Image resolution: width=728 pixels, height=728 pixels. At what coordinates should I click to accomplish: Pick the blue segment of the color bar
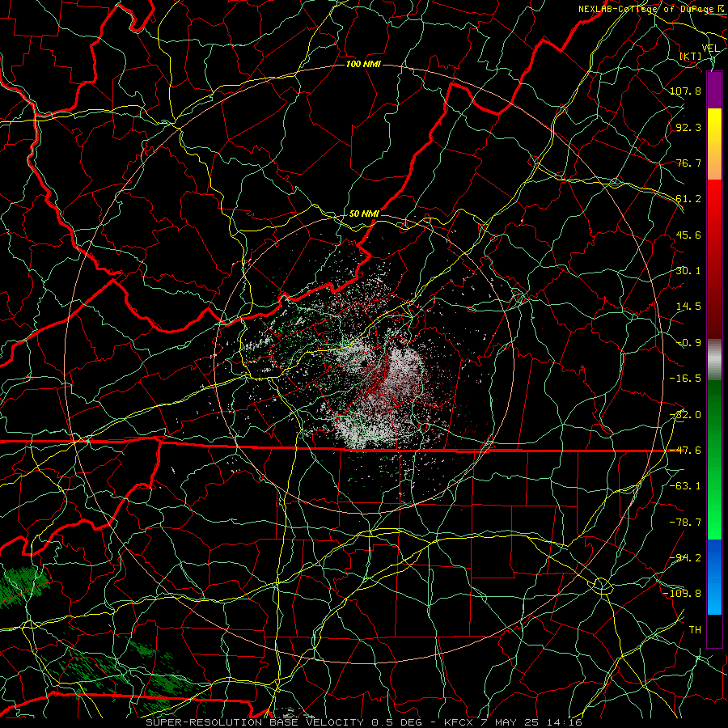[x=714, y=577]
